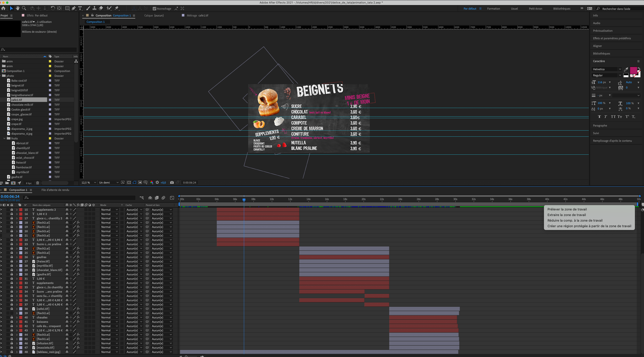The width and height of the screenshot is (644, 357).
Task: Open the 12,5 % zoom dropdown
Action: click(x=89, y=183)
